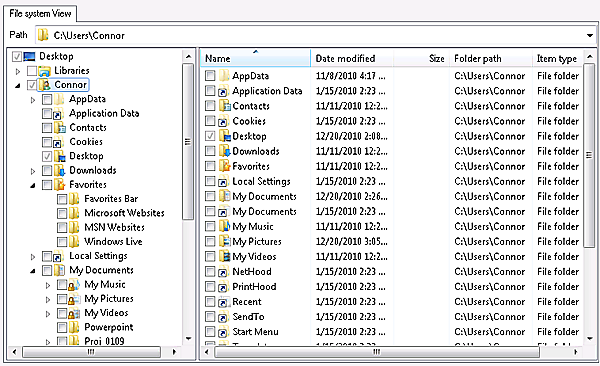Check the AppData checkbox in file list
600x366 pixels.
tap(210, 75)
